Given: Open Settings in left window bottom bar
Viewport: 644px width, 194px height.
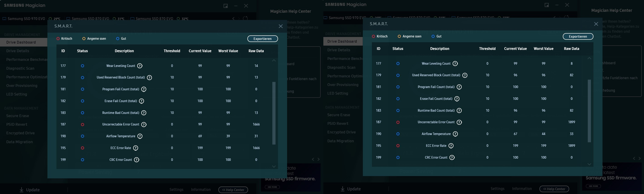Looking at the screenshot, I should (x=176, y=189).
